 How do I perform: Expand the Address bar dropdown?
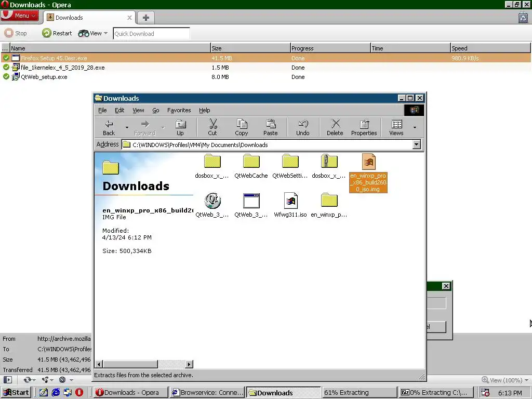pos(416,144)
